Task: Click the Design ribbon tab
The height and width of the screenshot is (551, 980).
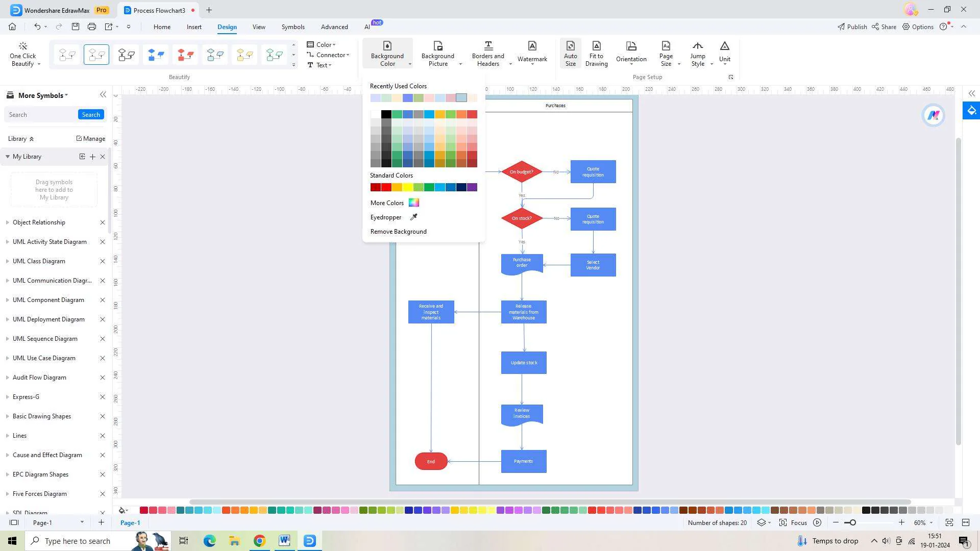Action: 227,27
